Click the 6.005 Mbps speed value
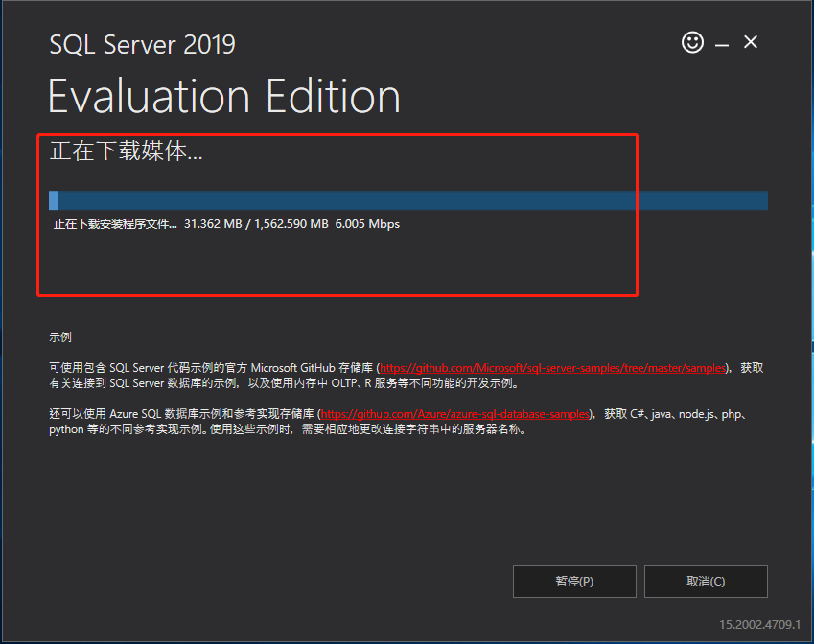This screenshot has width=814, height=644. click(367, 224)
